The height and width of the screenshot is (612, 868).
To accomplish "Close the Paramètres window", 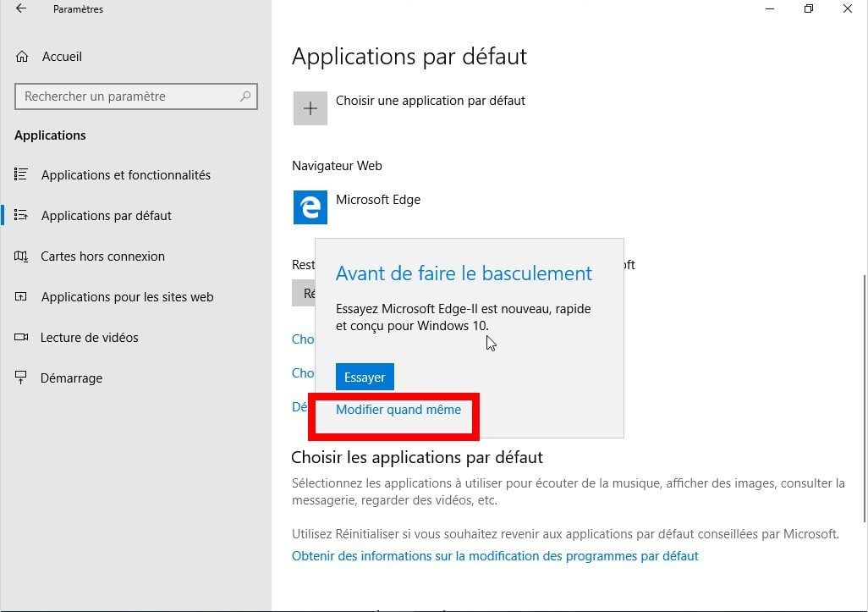I will [x=848, y=8].
